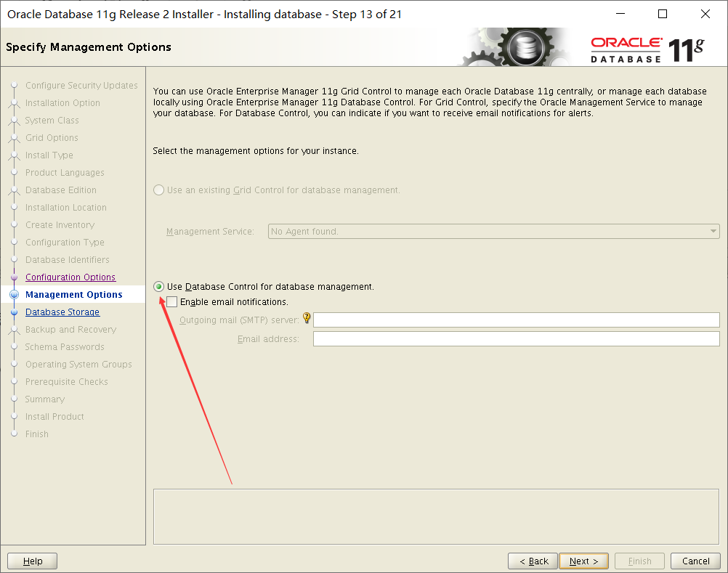Click the Prerequisite Checks step
Image resolution: width=728 pixels, height=573 pixels.
pos(66,381)
